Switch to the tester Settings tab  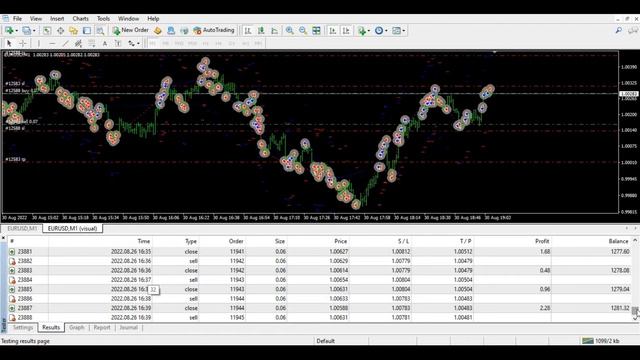(23, 327)
